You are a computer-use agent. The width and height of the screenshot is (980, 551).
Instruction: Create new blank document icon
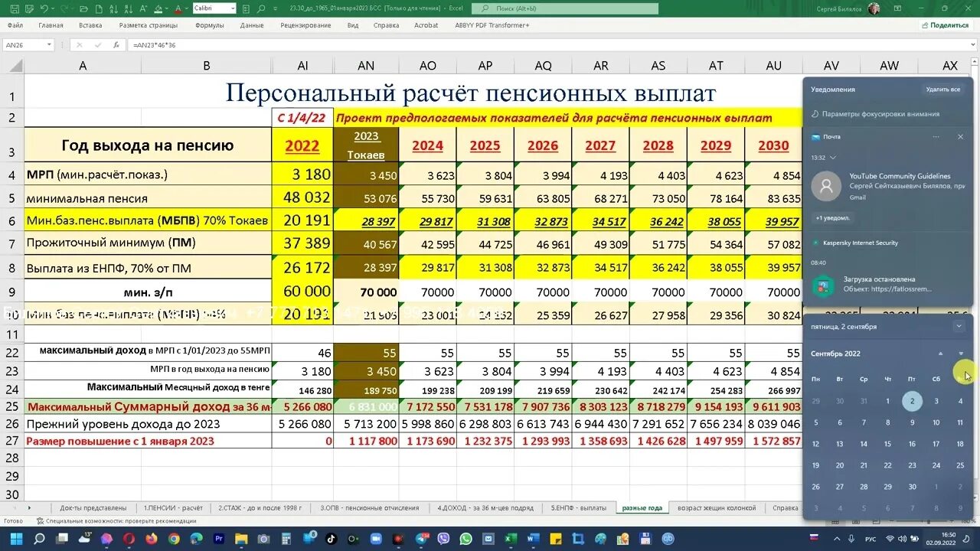[100, 8]
